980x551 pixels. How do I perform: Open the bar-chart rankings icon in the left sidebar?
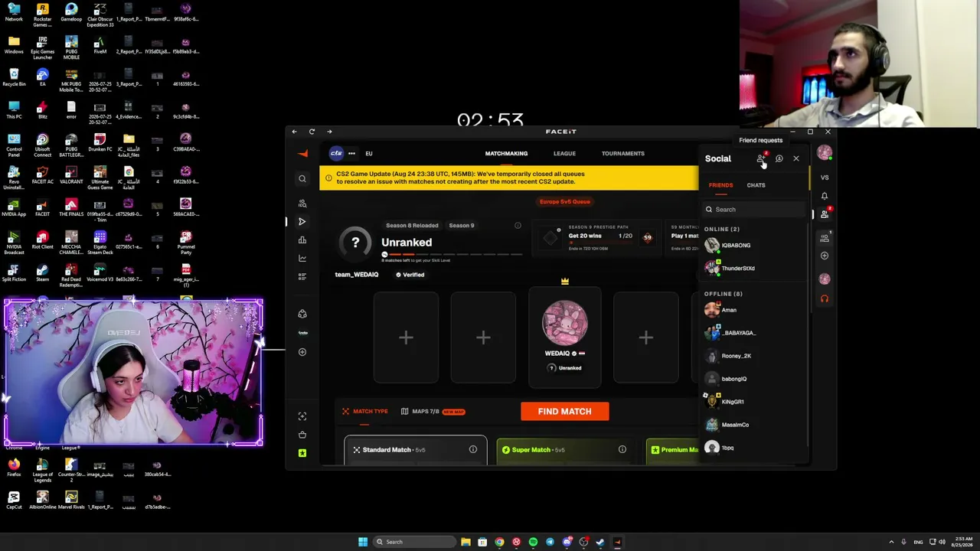302,240
